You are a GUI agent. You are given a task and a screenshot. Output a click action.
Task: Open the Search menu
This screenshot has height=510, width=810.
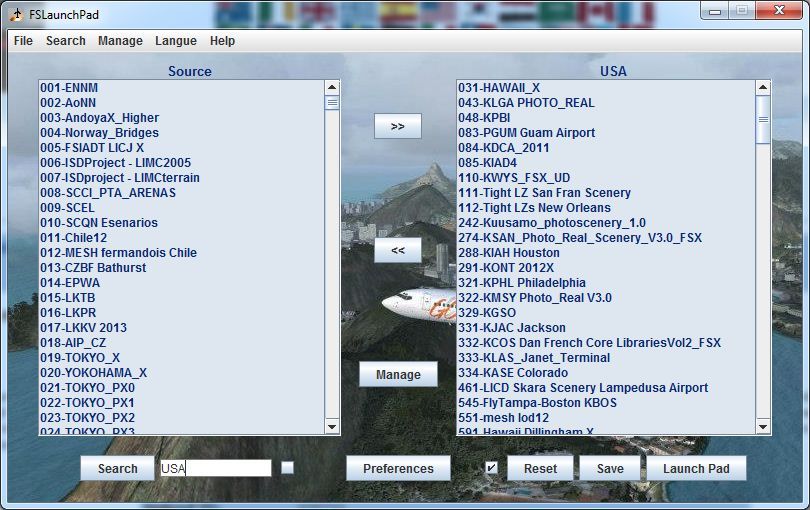pyautogui.click(x=66, y=41)
